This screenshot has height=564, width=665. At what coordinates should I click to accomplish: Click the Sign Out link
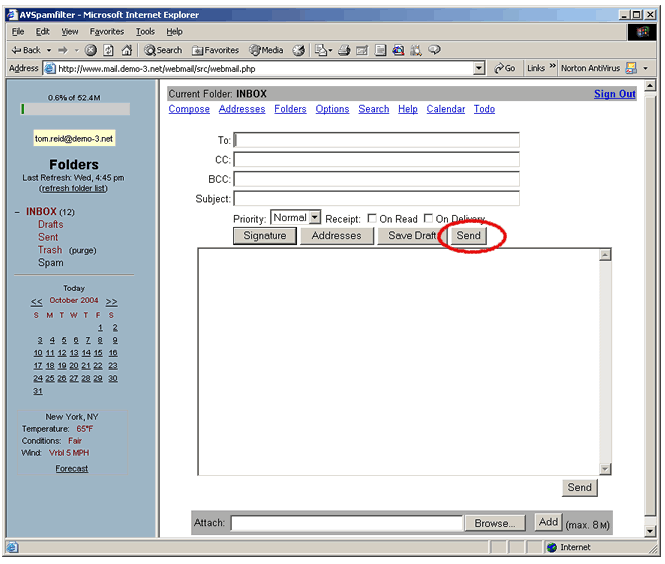[x=614, y=94]
